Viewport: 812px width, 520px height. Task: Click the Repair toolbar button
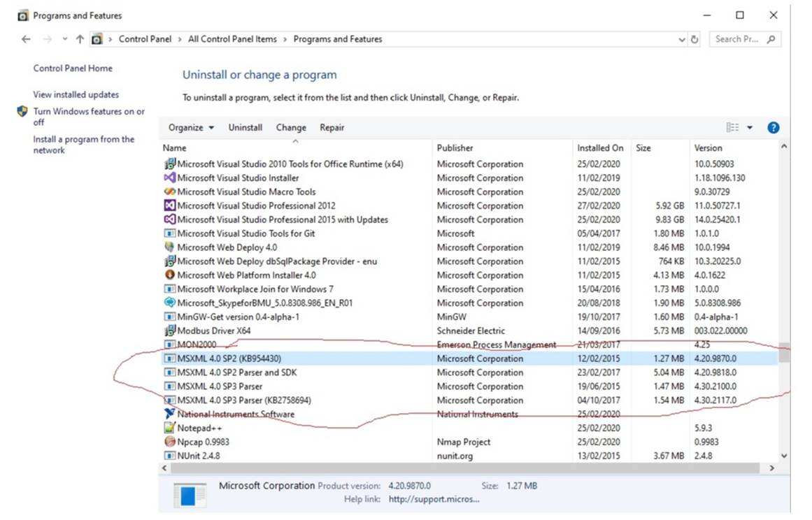point(332,128)
